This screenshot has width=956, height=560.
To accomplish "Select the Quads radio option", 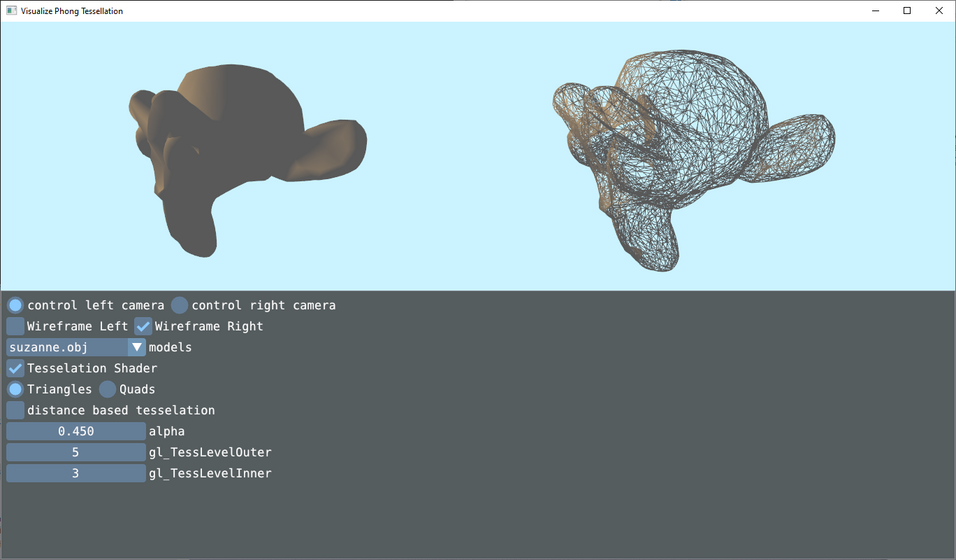I will click(108, 389).
